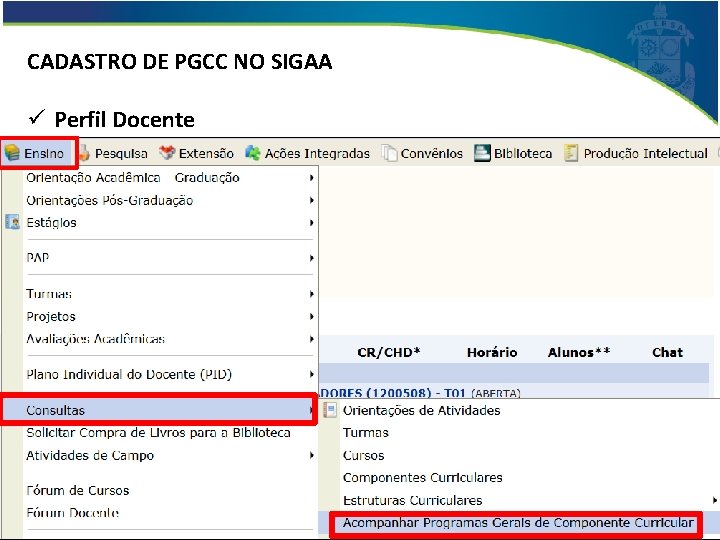Expand the Ensino Turmas submenu arrow
The width and height of the screenshot is (720, 540).
point(312,293)
